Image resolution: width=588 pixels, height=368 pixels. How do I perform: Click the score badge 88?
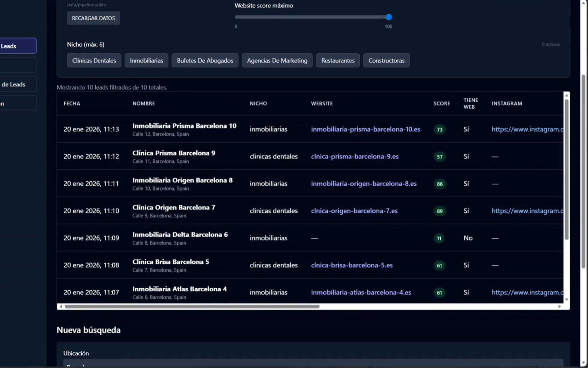440,184
